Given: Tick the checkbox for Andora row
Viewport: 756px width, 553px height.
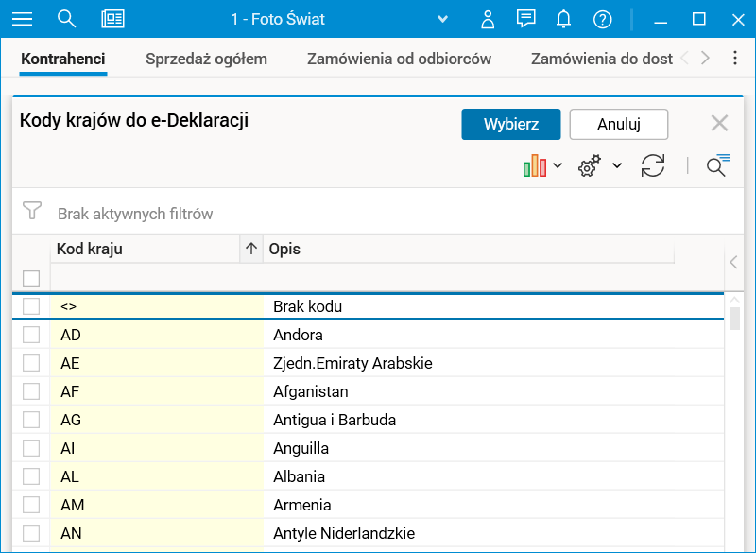Looking at the screenshot, I should click(x=31, y=335).
